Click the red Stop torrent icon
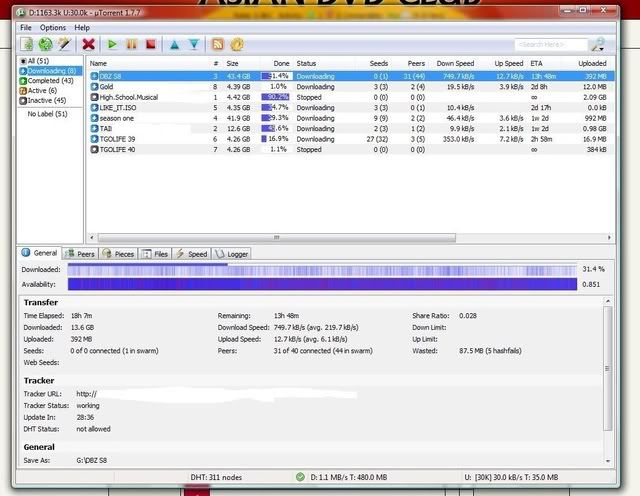 click(x=151, y=44)
